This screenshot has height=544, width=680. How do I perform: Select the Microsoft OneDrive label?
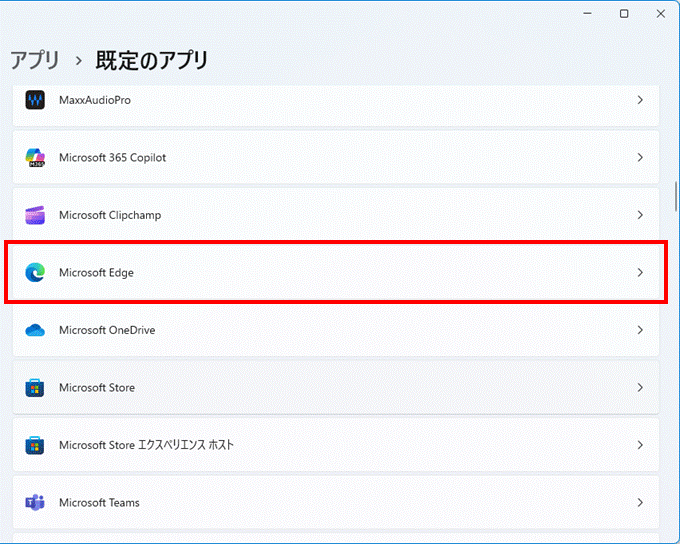[x=107, y=330]
